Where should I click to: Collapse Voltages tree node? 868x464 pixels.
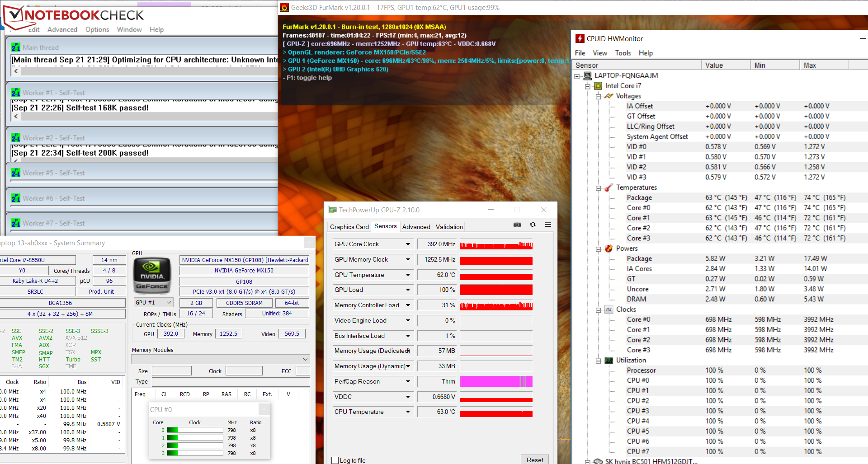point(598,96)
